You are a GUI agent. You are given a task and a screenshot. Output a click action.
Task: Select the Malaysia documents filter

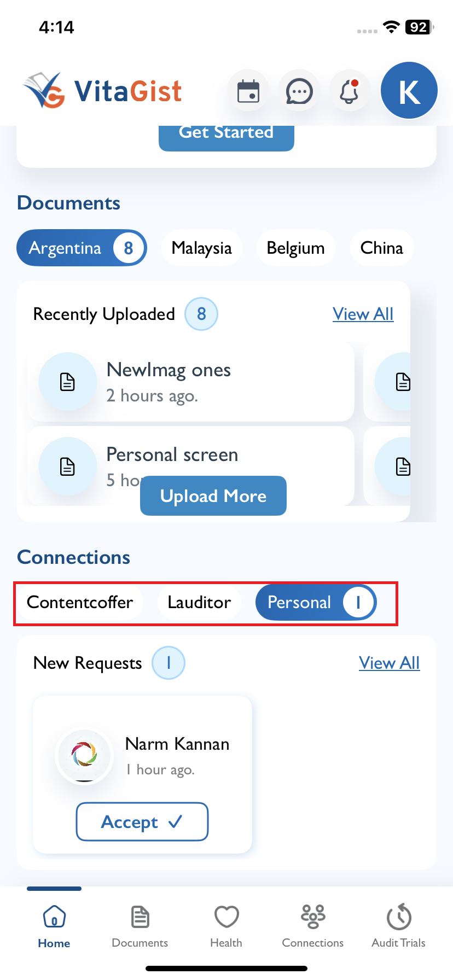(202, 248)
